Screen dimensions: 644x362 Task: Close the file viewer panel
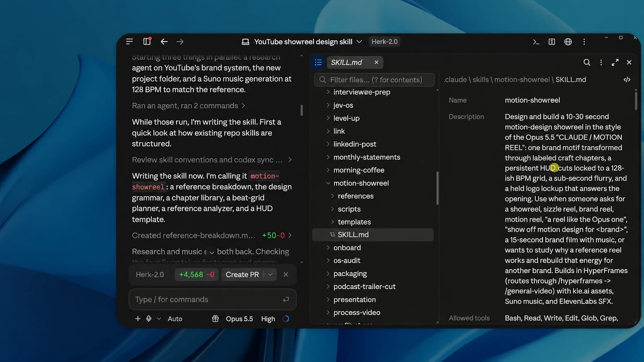(x=629, y=62)
